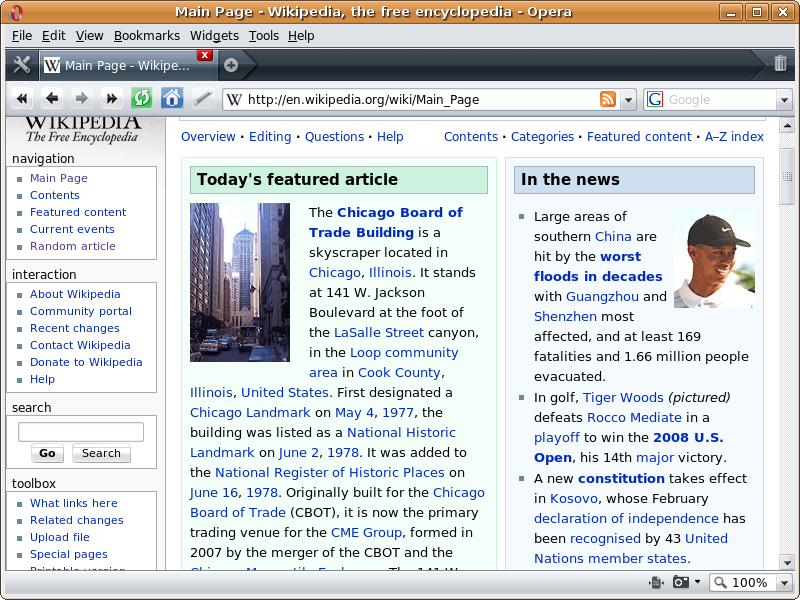Click the RSS feed icon in address bar
800x600 pixels.
point(608,99)
